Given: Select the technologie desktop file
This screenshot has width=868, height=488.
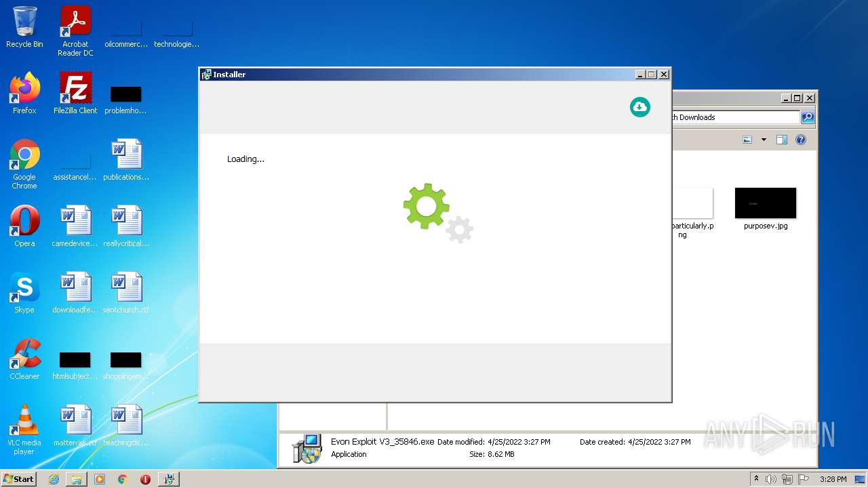Looking at the screenshot, I should pyautogui.click(x=177, y=33).
